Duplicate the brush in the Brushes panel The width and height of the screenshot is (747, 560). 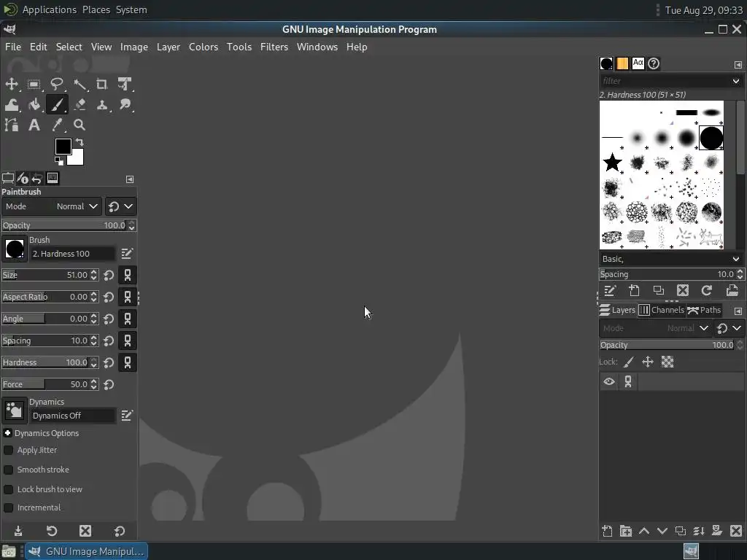[659, 290]
